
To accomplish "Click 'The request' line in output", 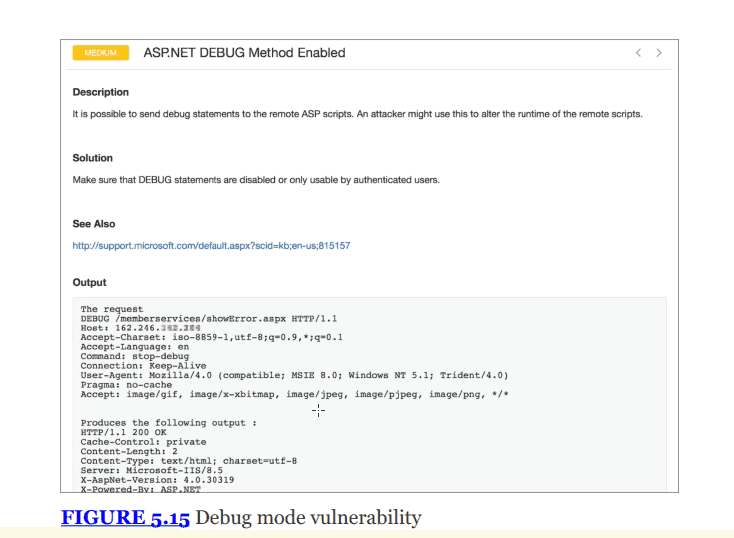I will 112,309.
